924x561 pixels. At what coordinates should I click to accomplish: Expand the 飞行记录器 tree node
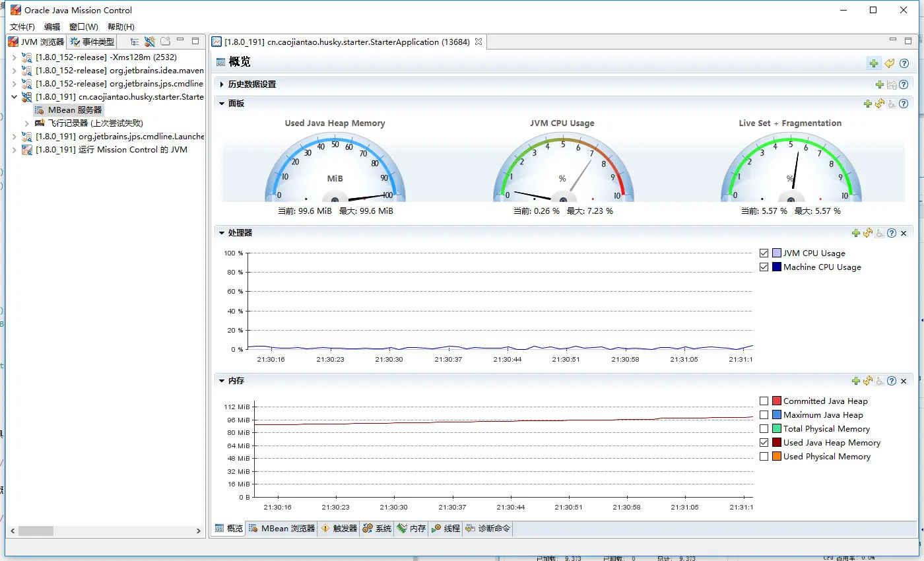(27, 123)
